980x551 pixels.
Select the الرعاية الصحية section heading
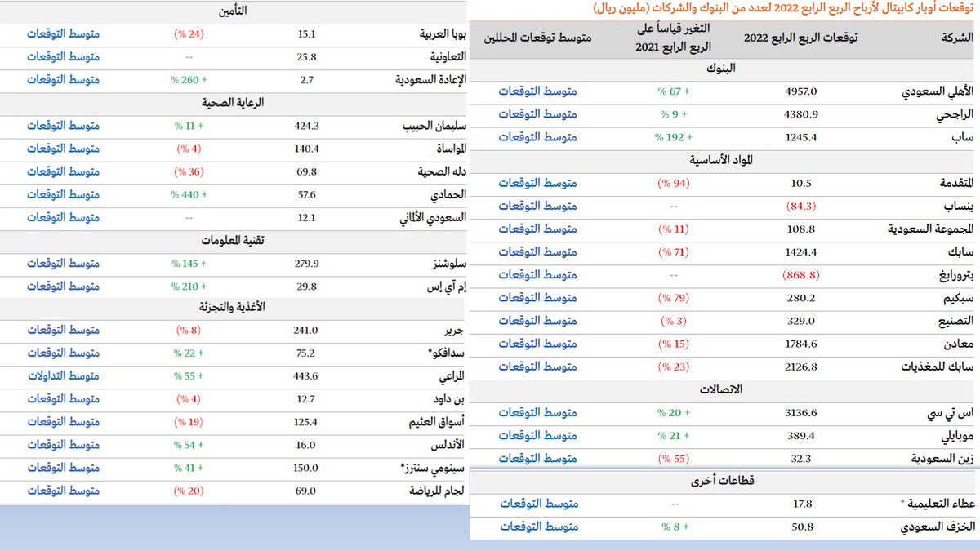[x=234, y=103]
